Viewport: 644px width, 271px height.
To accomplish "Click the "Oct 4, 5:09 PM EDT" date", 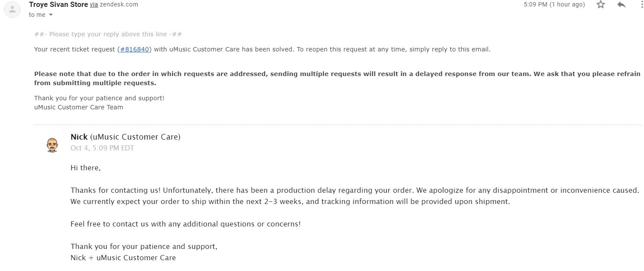I will coord(102,148).
